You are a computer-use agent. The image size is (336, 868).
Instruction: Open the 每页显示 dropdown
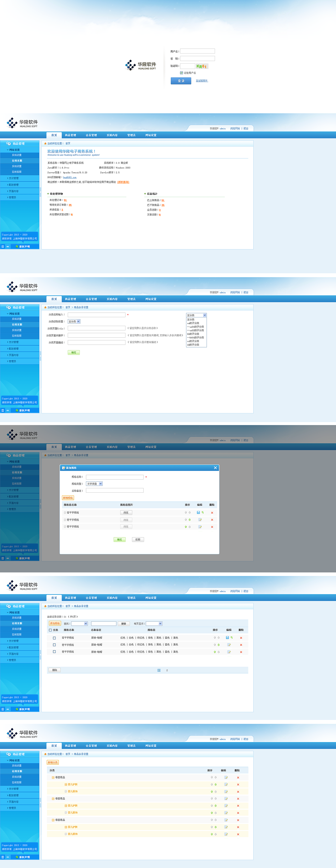(x=154, y=623)
